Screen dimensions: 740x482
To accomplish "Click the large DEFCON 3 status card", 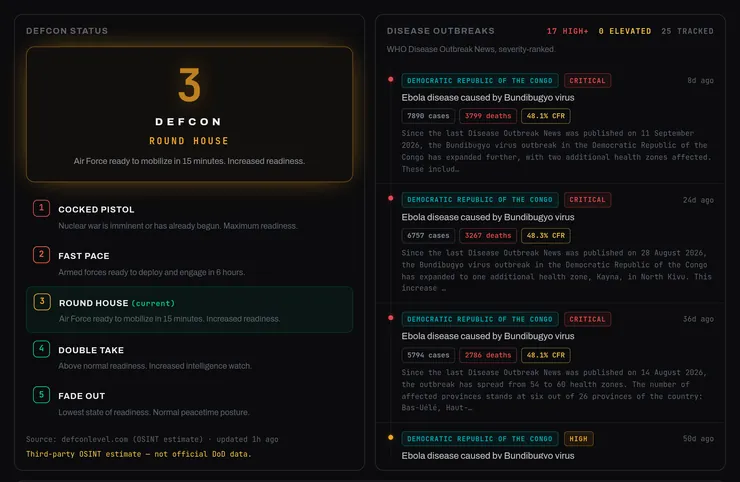I will coord(189,114).
